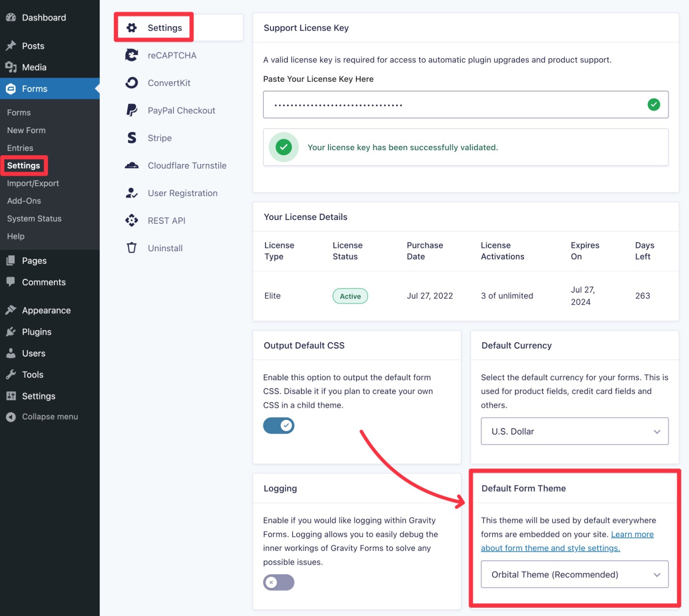The height and width of the screenshot is (616, 689).
Task: Open User Registration settings
Action: click(x=131, y=193)
